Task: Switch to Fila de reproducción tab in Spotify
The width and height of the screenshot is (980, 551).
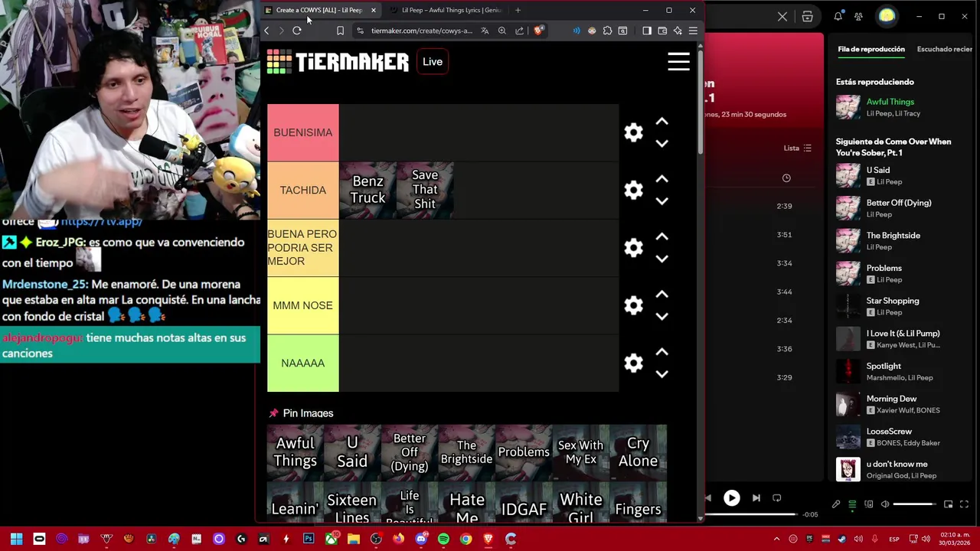Action: tap(871, 49)
